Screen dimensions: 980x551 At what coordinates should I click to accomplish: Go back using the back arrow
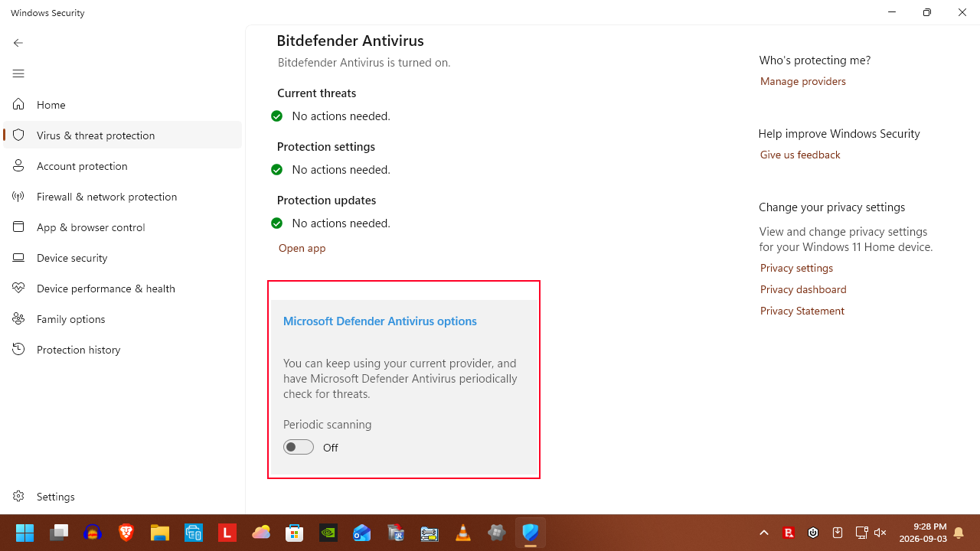tap(18, 43)
